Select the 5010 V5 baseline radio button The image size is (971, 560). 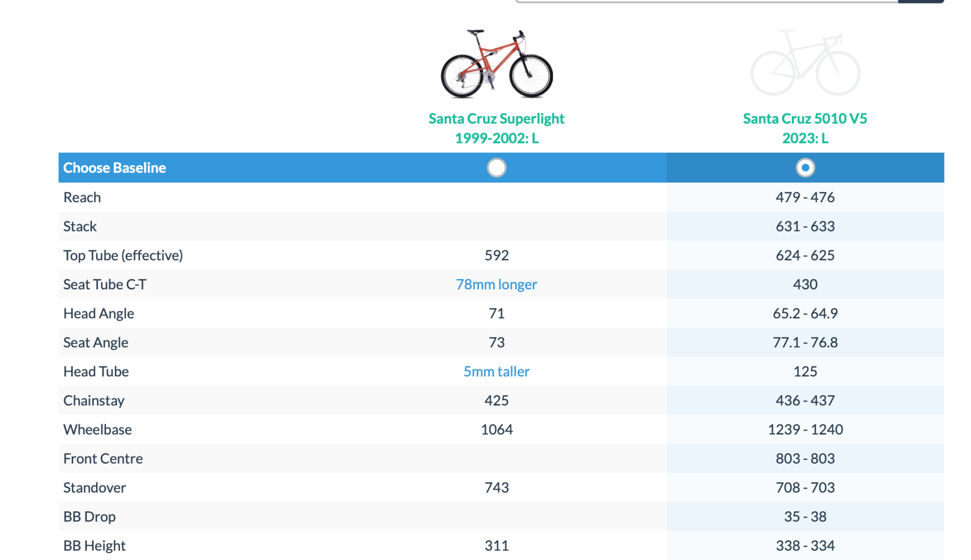805,167
